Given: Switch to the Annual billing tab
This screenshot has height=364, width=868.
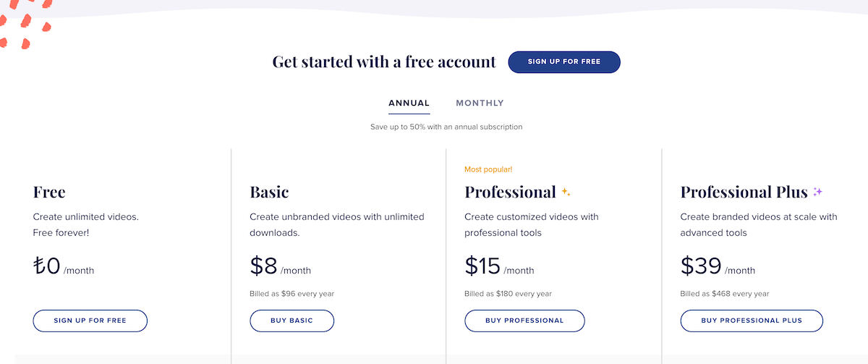Looking at the screenshot, I should coord(409,103).
